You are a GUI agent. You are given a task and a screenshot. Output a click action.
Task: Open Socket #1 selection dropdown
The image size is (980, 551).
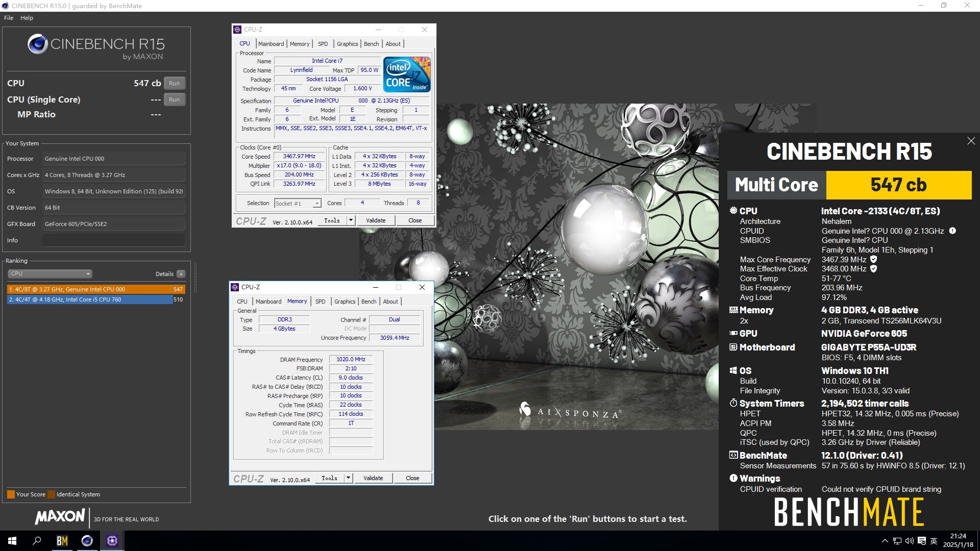point(298,203)
